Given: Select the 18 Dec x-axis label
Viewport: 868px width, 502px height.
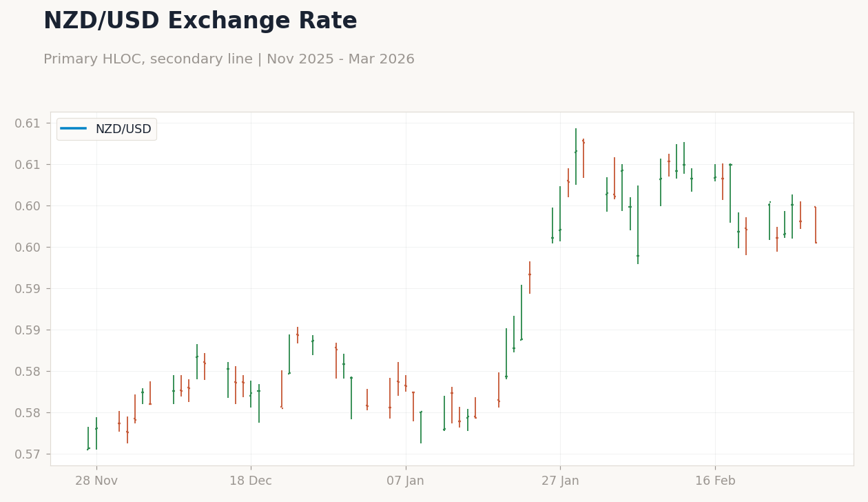Looking at the screenshot, I should tap(251, 481).
